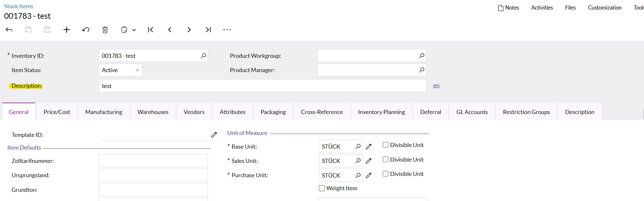Image resolution: width=644 pixels, height=201 pixels.
Task: Expand the clipboard dropdown arrow
Action: [134, 30]
